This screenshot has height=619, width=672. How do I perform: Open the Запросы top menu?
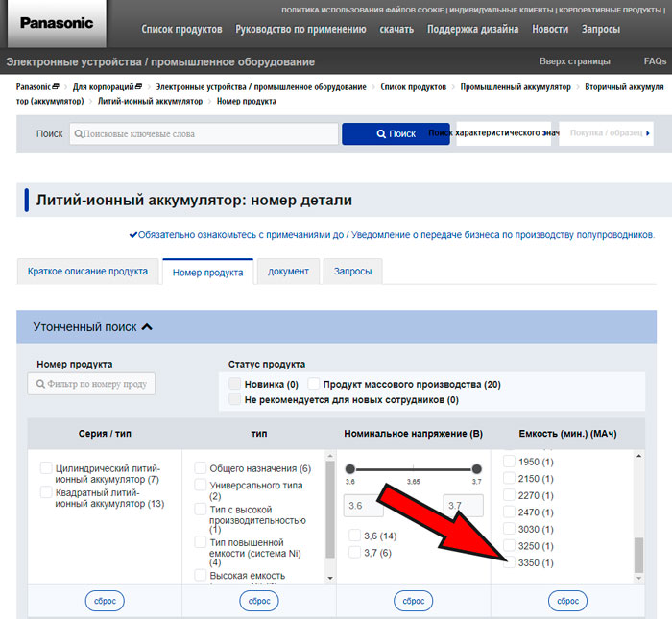point(600,29)
